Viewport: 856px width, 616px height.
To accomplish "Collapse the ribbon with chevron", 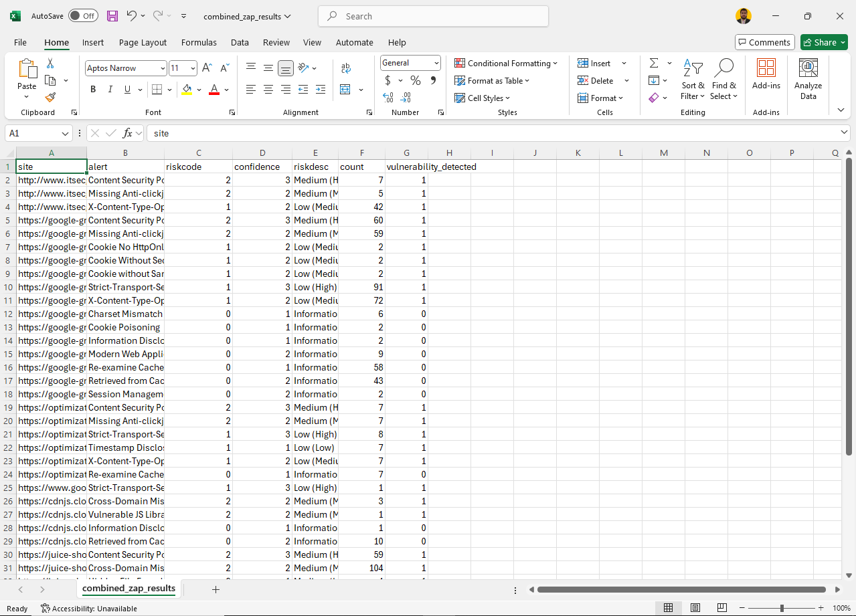I will pyautogui.click(x=841, y=110).
